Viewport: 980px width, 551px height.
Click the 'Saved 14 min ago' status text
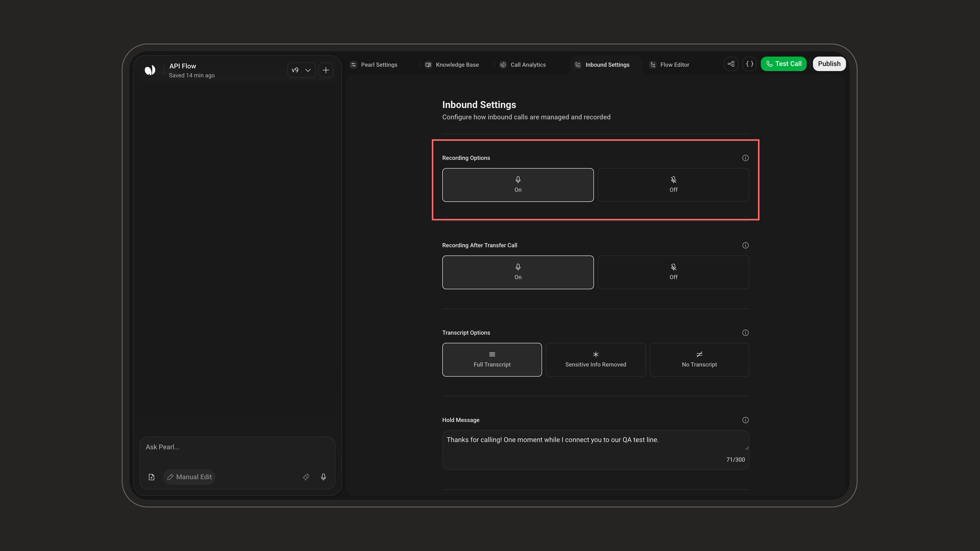tap(192, 75)
